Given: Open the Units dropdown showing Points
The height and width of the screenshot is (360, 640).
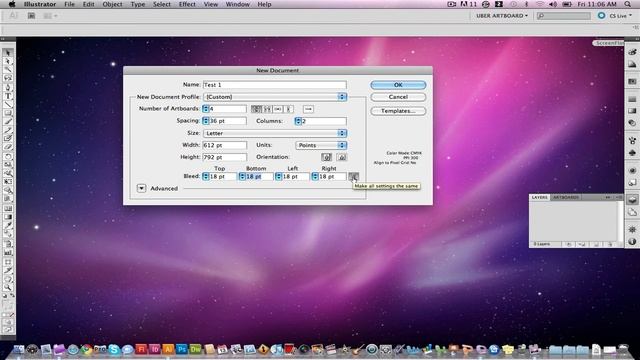Looking at the screenshot, I should coord(321,145).
